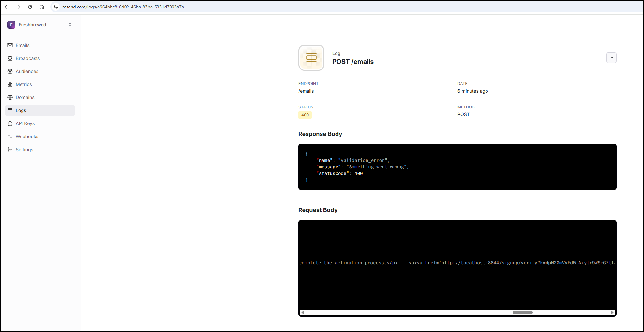Navigate to Audiences
Screen dimensions: 644x332
pos(40,71)
